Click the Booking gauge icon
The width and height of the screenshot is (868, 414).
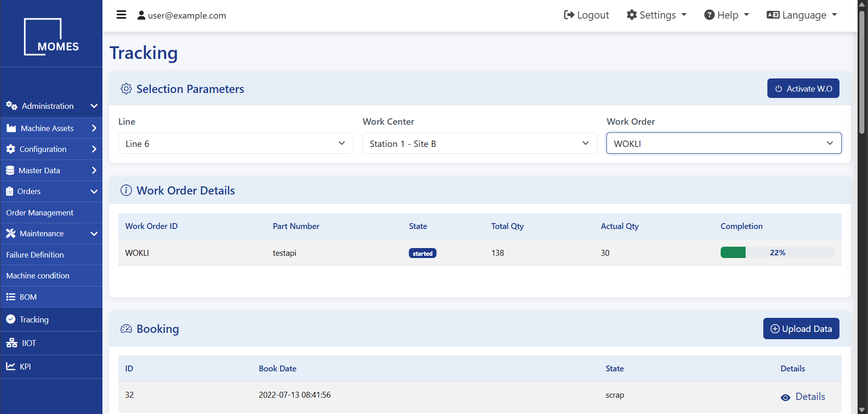tap(126, 329)
